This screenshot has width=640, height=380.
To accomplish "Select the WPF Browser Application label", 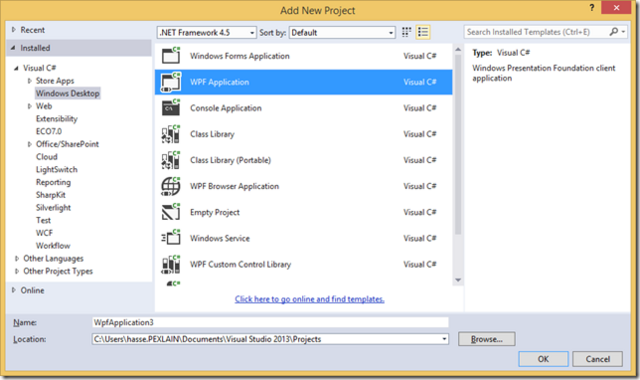I will pos(234,186).
